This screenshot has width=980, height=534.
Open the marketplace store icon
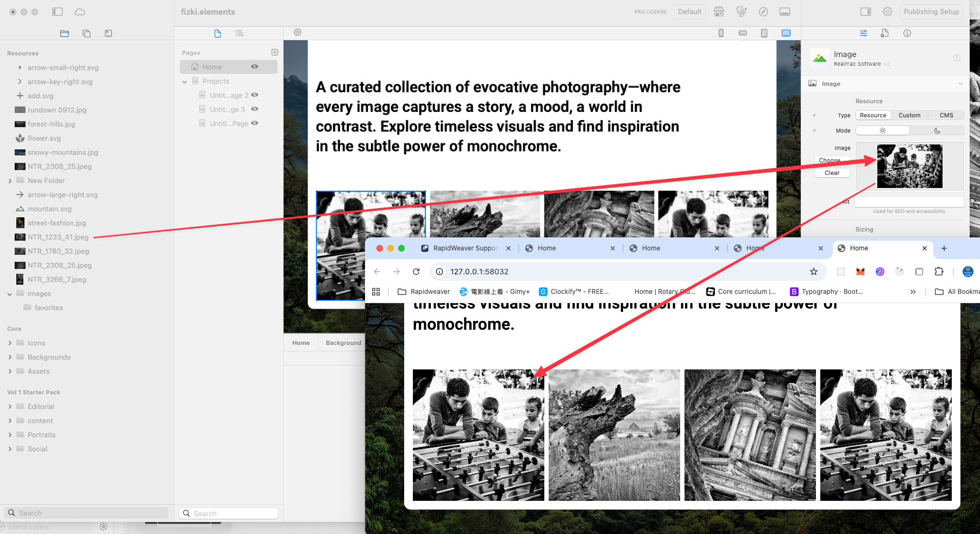719,11
